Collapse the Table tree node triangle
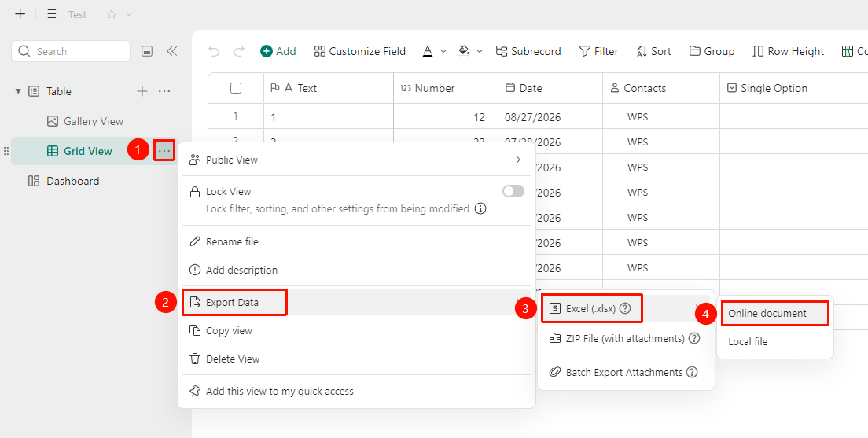 pos(18,91)
